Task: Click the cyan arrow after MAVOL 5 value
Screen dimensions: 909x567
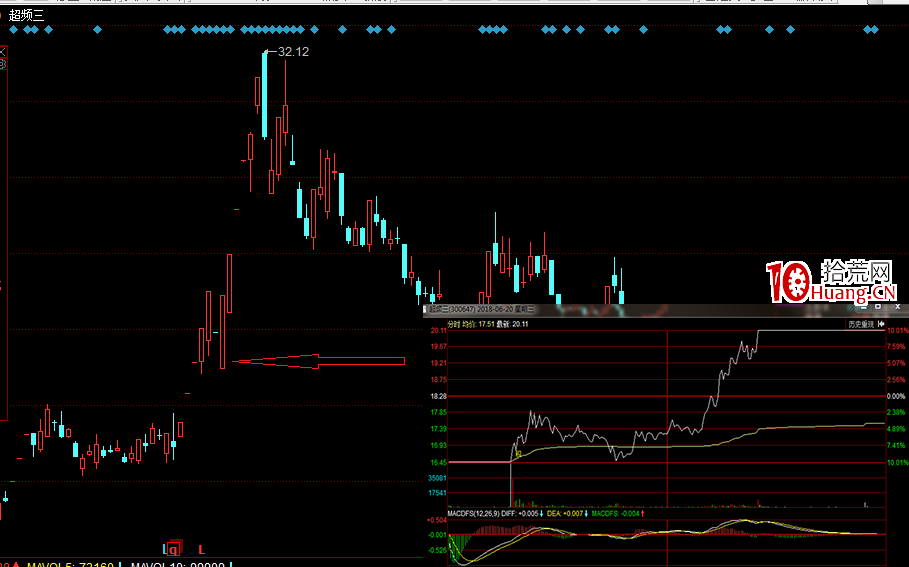Action: click(x=119, y=564)
